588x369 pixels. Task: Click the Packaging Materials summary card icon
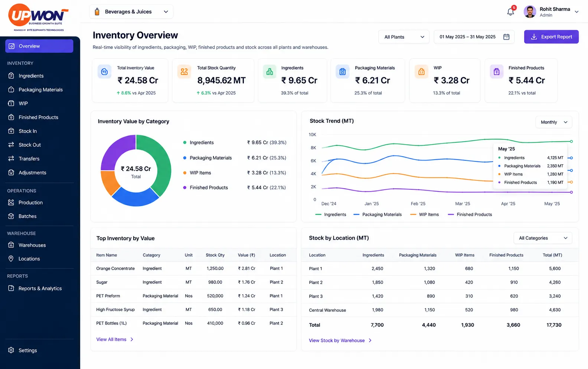tap(343, 72)
